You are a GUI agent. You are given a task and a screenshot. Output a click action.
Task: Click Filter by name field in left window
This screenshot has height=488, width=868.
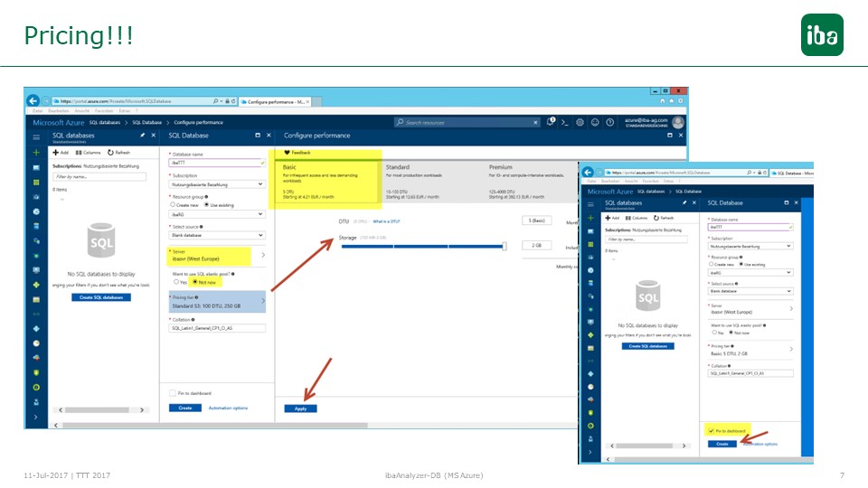point(99,176)
